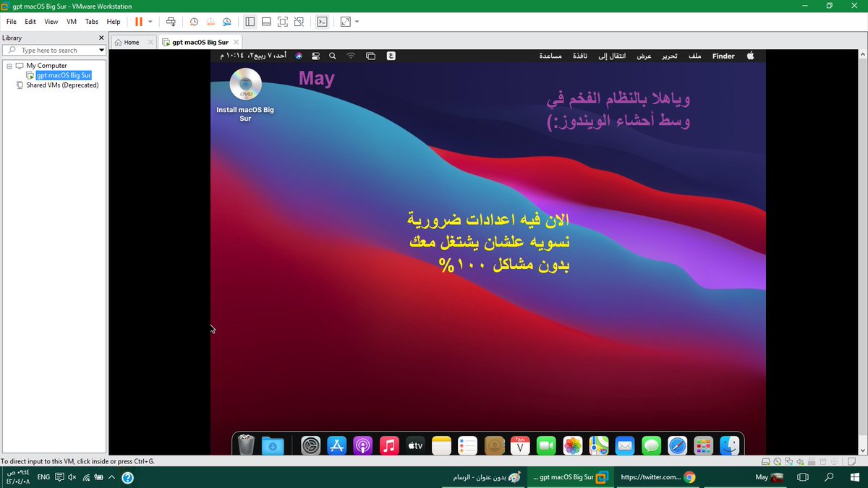Open Control Center in macOS menu bar

tap(316, 56)
